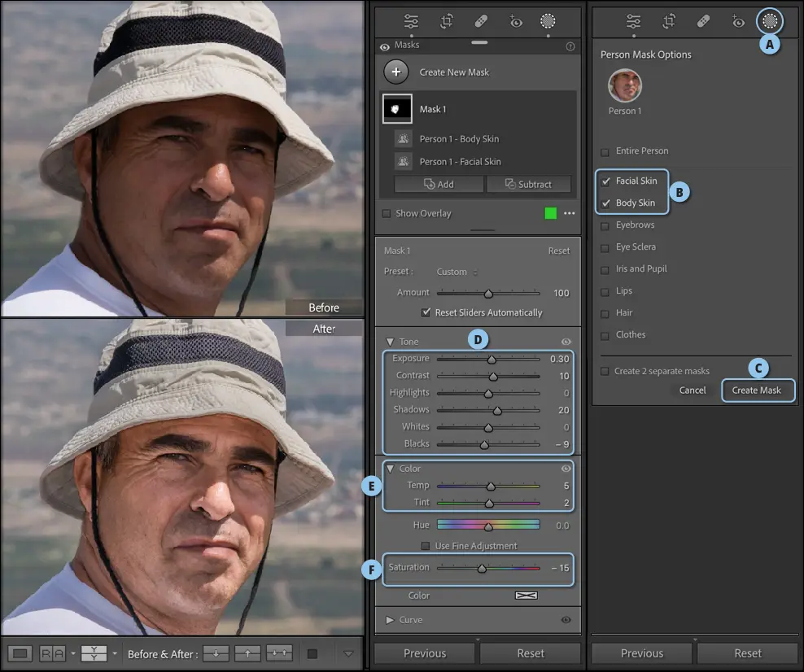The image size is (804, 672).
Task: Select the Person 1 - Facial Skin mask component
Action: (x=460, y=162)
